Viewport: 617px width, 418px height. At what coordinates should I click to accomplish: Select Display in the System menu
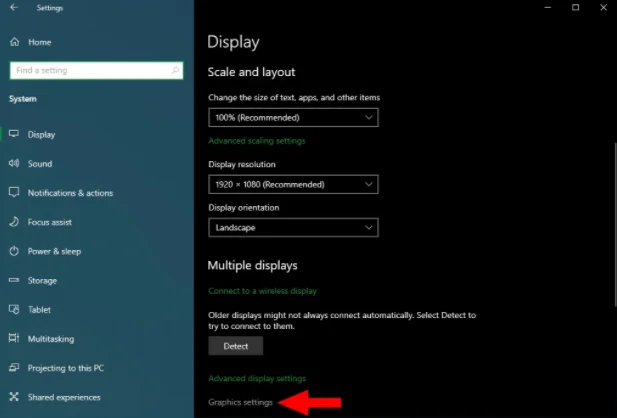(x=42, y=134)
